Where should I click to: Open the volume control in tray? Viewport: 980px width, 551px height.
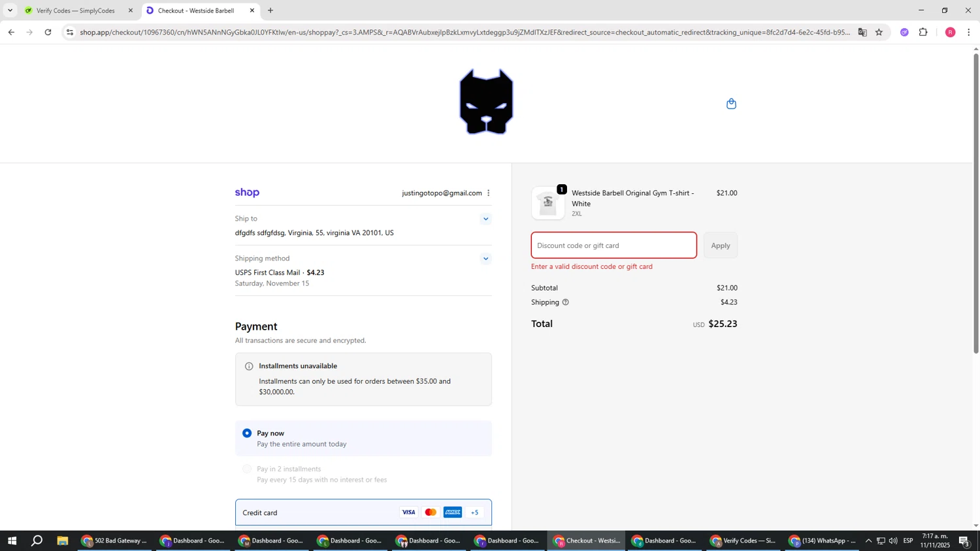point(893,541)
